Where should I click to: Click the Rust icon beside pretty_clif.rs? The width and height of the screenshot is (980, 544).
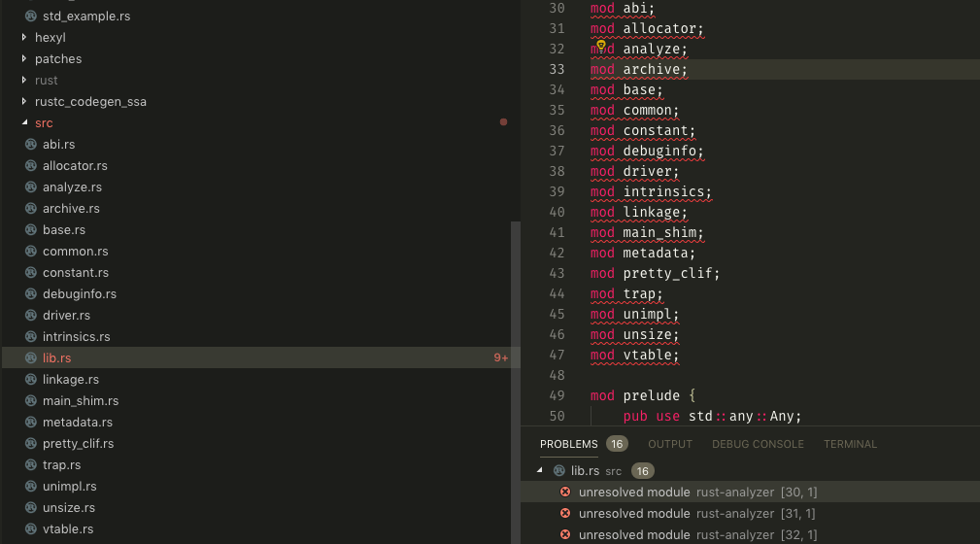pos(31,443)
